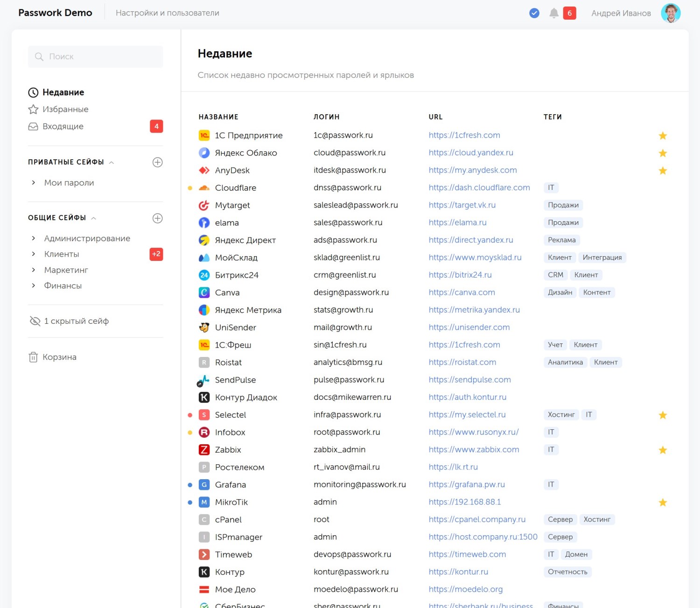
Task: Click the 1С Предприятие app icon
Action: 204,135
